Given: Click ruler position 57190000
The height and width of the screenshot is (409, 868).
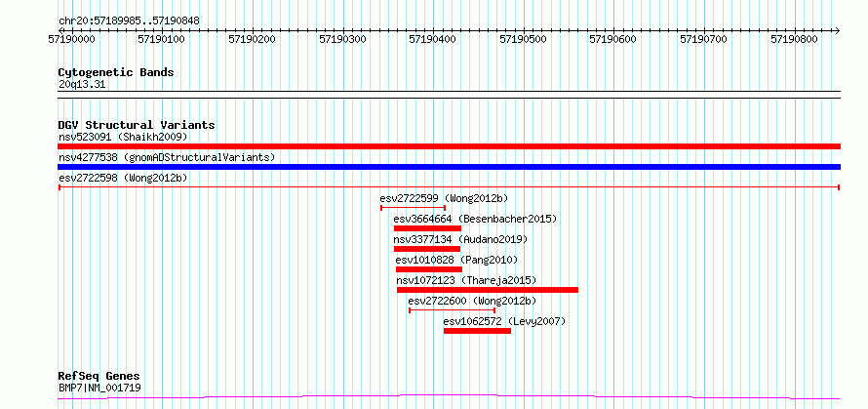Looking at the screenshot, I should (71, 40).
